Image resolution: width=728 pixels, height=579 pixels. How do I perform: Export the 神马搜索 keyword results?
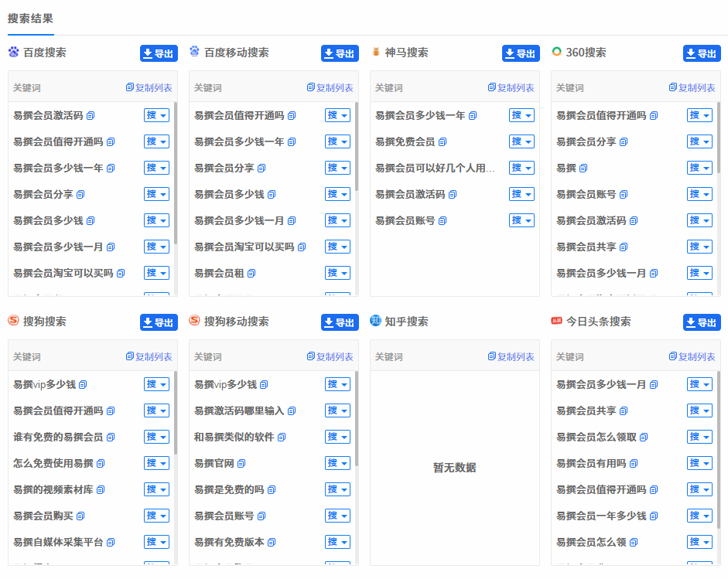(521, 53)
